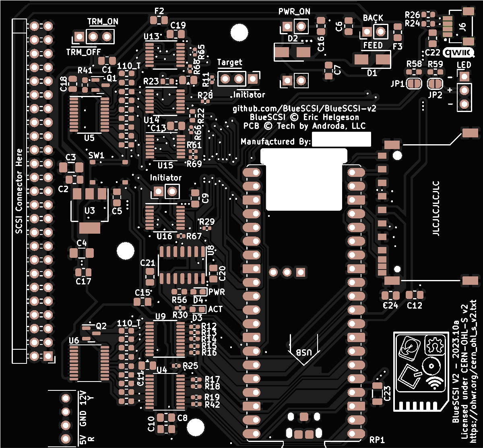Viewport: 483px width, 448px height.
Task: Click the hard drive icon in the logo box
Action: coord(410,348)
